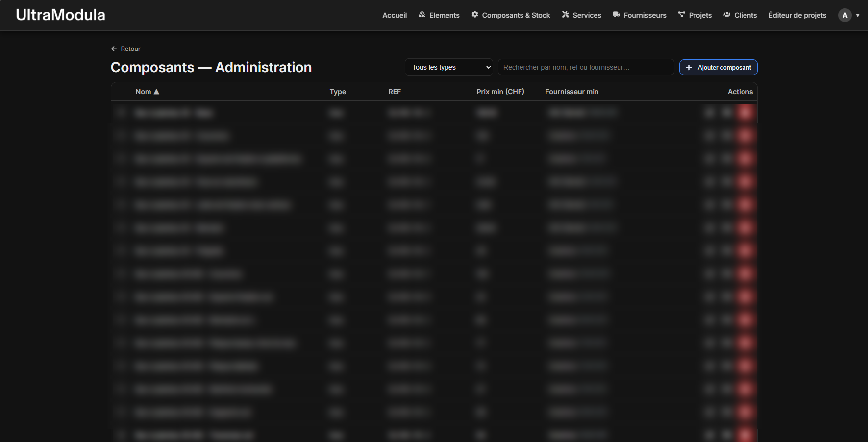Open the Elements page via its cubes icon
Viewport: 868px width, 442px height.
[x=422, y=15]
